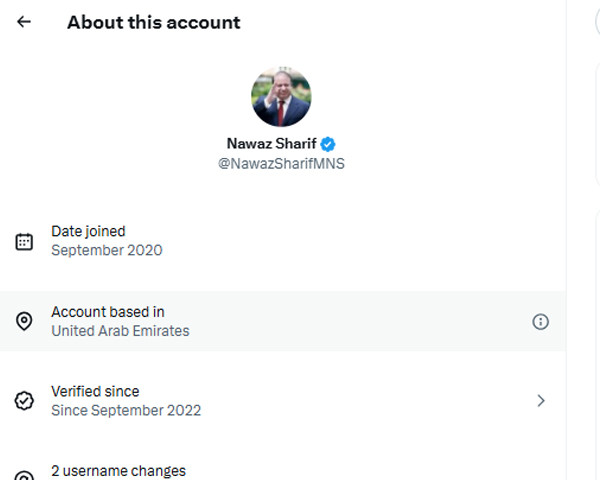The width and height of the screenshot is (600, 480).
Task: Open the 2 username changes entry
Action: [118, 471]
